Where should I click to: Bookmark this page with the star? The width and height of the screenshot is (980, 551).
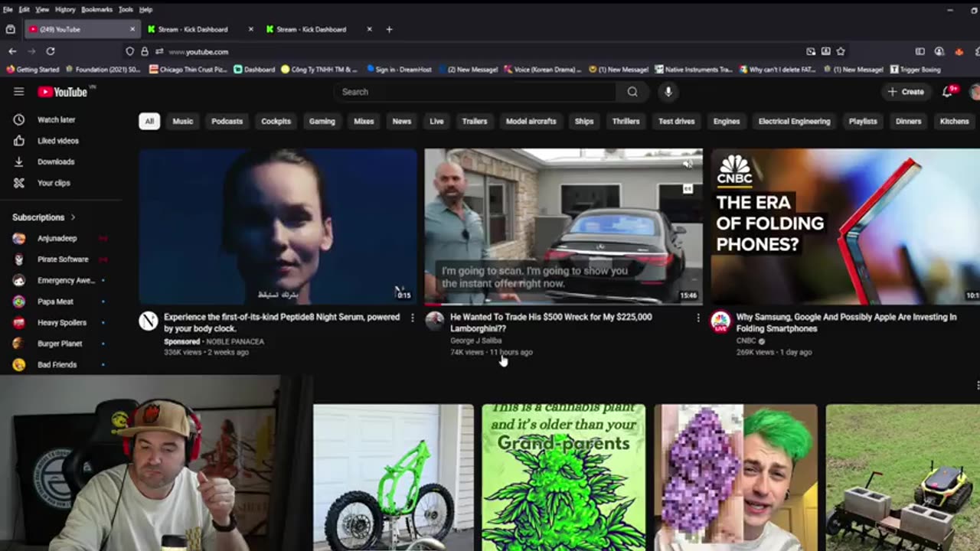[x=841, y=51]
